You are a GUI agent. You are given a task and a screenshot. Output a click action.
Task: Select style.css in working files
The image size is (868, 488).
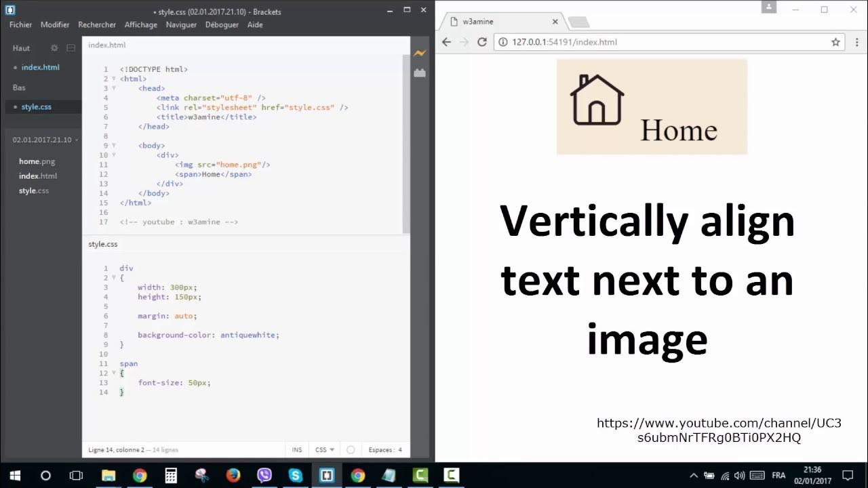click(x=37, y=106)
